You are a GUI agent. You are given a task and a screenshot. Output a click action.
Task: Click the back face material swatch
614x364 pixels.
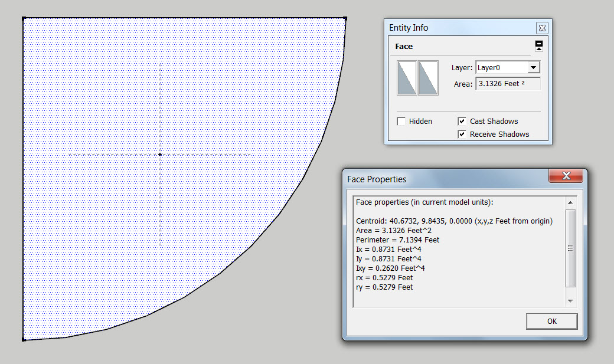(428, 77)
